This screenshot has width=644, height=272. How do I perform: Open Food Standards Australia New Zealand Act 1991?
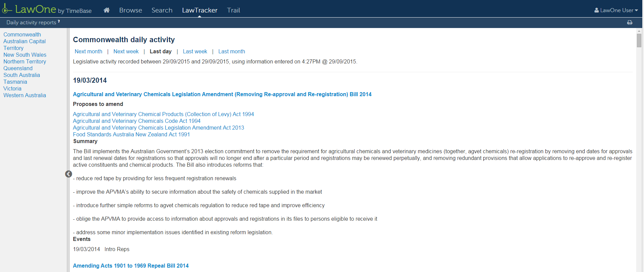coord(131,134)
